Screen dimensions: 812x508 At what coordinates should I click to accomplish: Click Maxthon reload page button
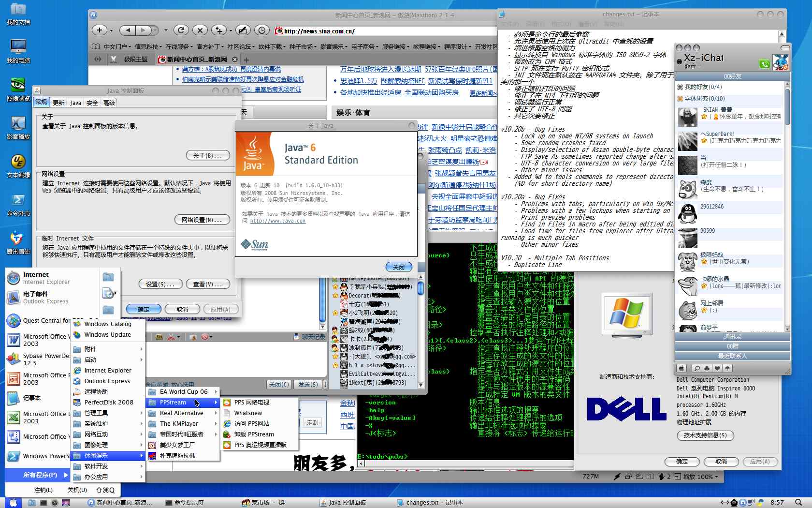click(x=181, y=30)
